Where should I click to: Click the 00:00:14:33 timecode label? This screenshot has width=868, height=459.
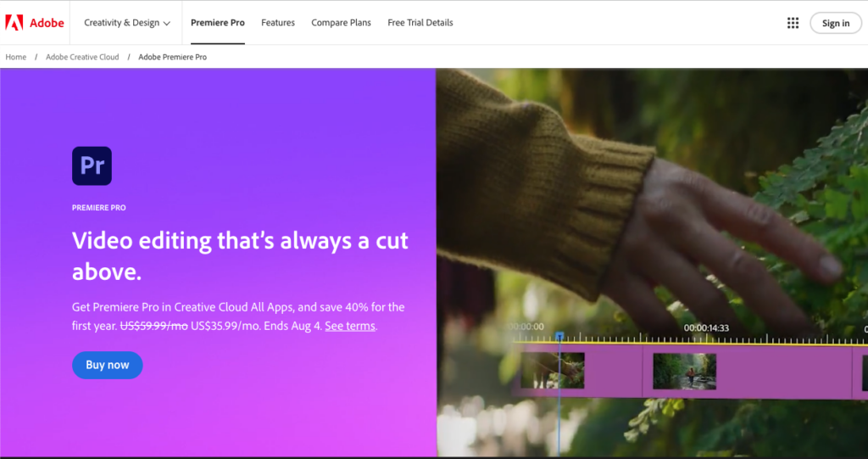(x=706, y=328)
